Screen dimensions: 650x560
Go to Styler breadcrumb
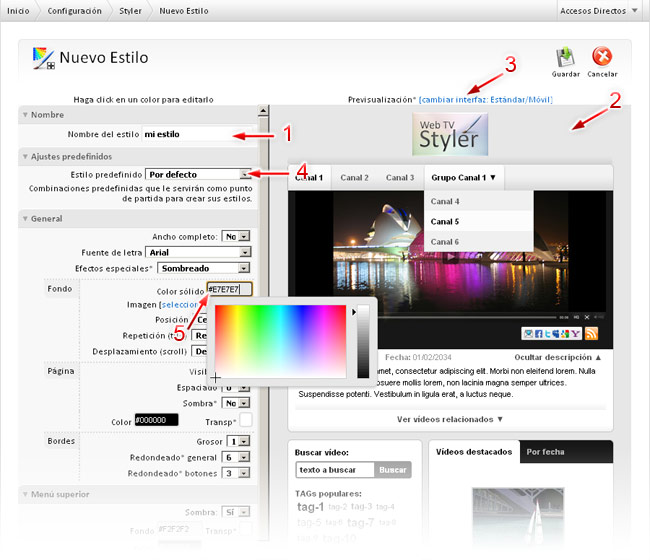click(x=130, y=11)
